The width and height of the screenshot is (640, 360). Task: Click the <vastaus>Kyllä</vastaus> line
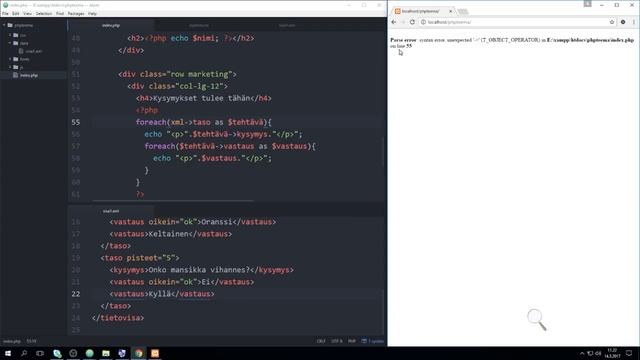[x=162, y=294]
